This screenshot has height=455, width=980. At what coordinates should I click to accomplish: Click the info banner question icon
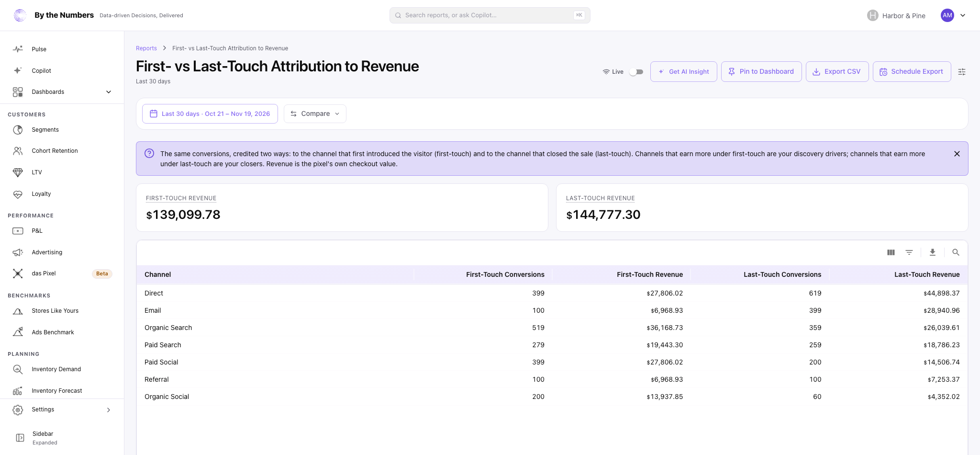point(149,153)
